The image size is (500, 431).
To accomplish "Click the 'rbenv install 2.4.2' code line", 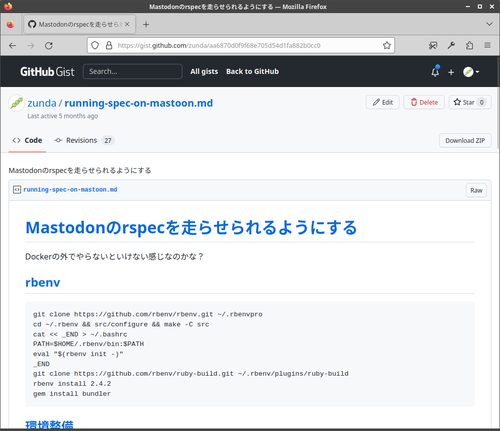I will point(72,384).
